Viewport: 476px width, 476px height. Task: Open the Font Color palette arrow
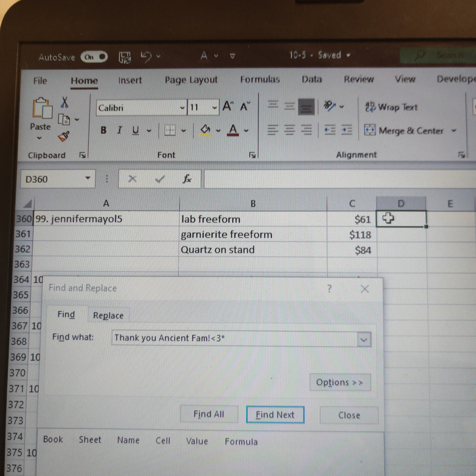click(x=246, y=131)
